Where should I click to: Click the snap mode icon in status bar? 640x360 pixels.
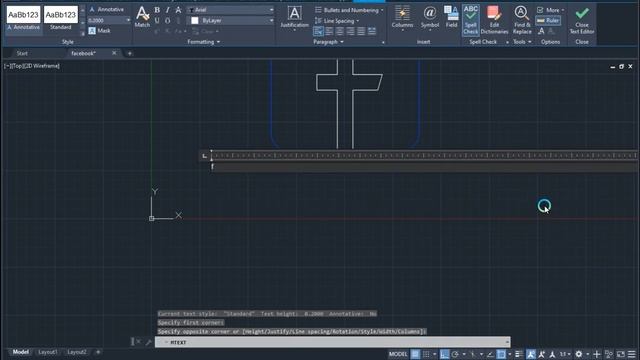point(426,354)
